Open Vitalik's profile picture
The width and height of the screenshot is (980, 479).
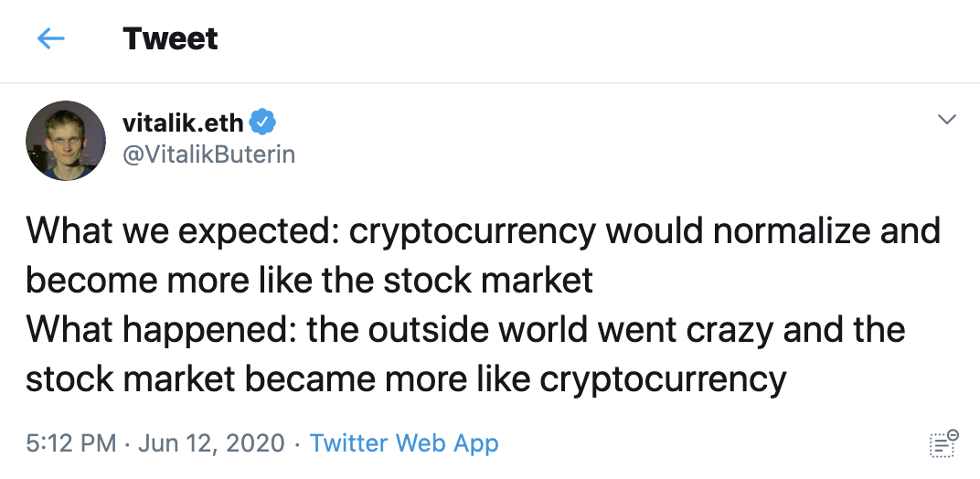coord(66,139)
